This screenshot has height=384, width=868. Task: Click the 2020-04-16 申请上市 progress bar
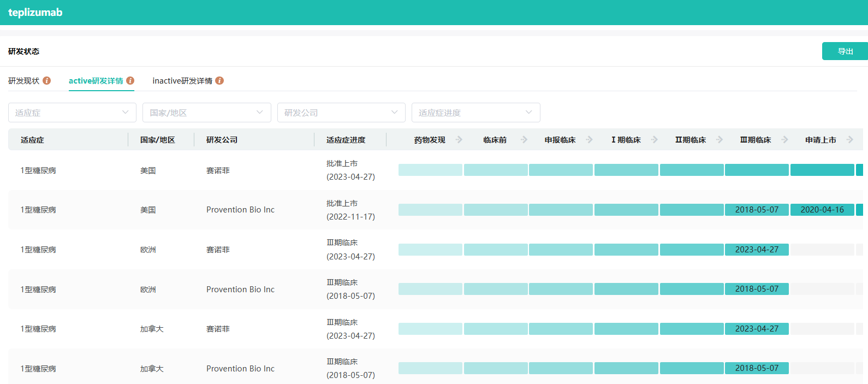tap(822, 210)
